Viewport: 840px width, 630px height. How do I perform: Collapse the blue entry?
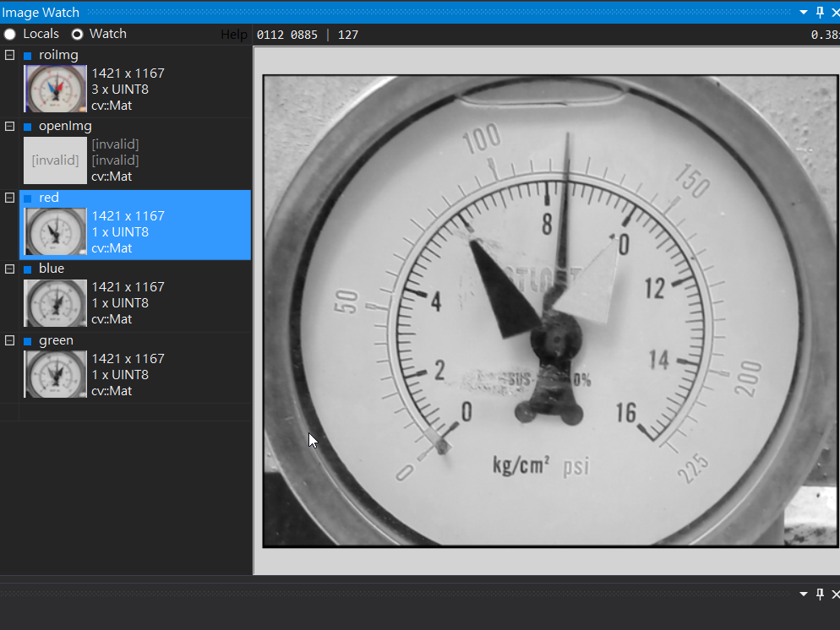[x=9, y=269]
